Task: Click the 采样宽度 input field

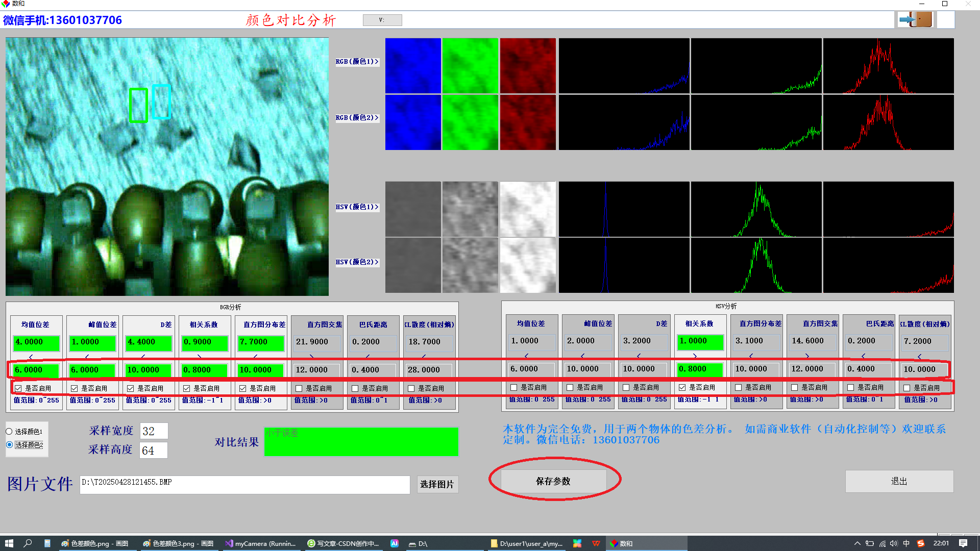Action: [x=153, y=431]
